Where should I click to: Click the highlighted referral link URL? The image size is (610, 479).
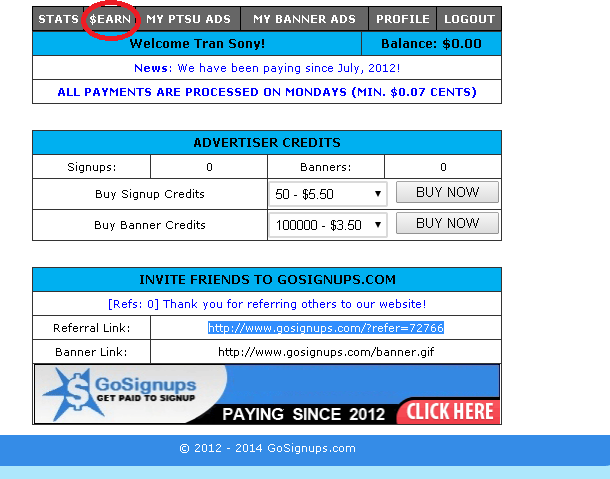tap(326, 328)
